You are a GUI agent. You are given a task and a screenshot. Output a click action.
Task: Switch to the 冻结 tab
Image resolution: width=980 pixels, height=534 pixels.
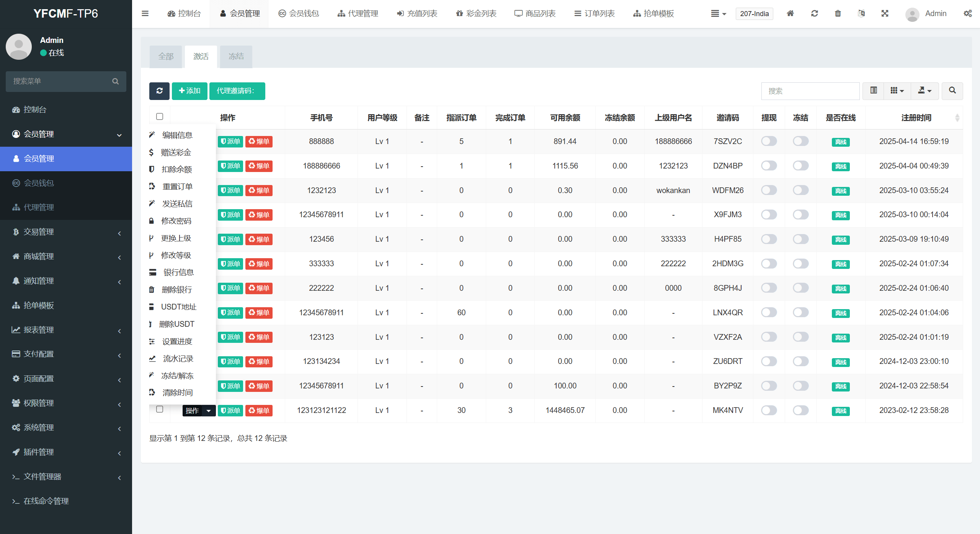(x=236, y=57)
